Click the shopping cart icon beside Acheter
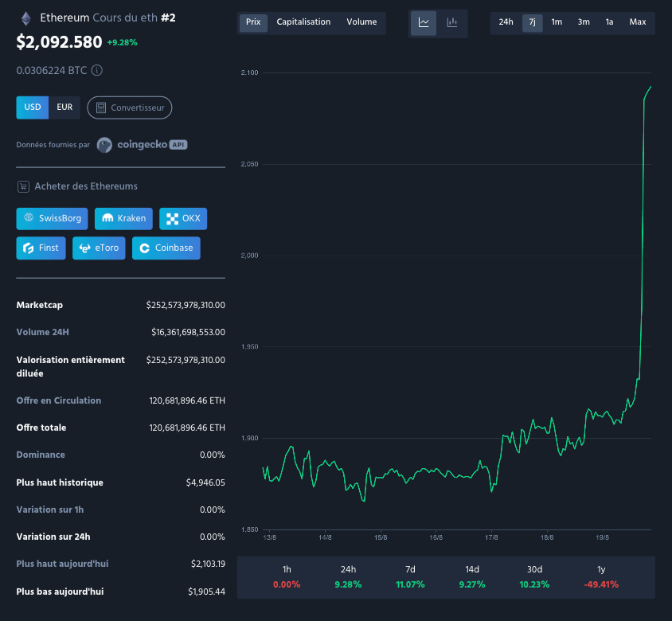Screen dimensions: 672x621 [23, 186]
